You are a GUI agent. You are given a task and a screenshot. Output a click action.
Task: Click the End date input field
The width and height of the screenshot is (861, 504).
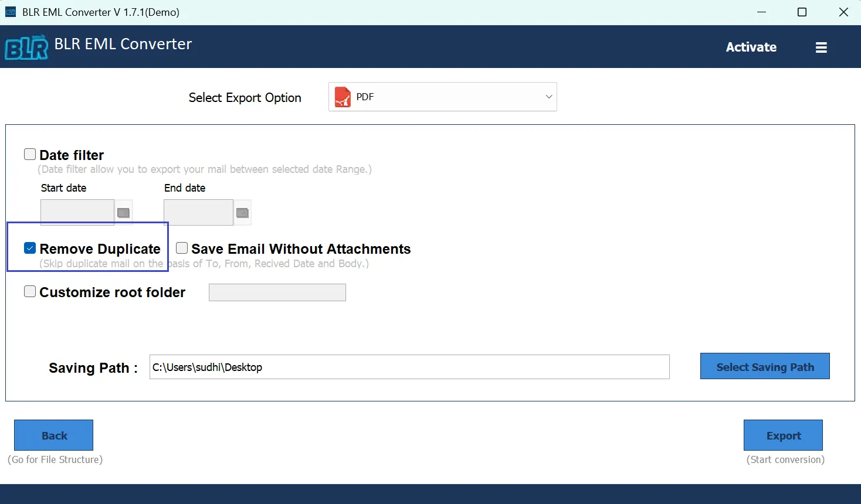tap(198, 212)
